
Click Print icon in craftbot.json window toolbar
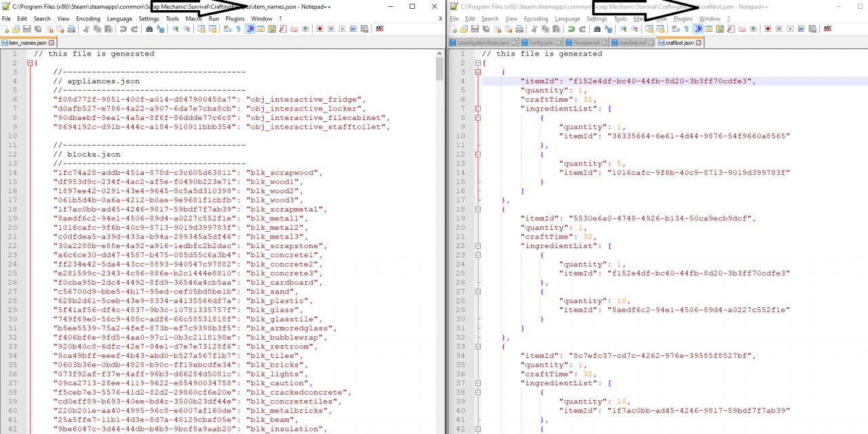(519, 29)
